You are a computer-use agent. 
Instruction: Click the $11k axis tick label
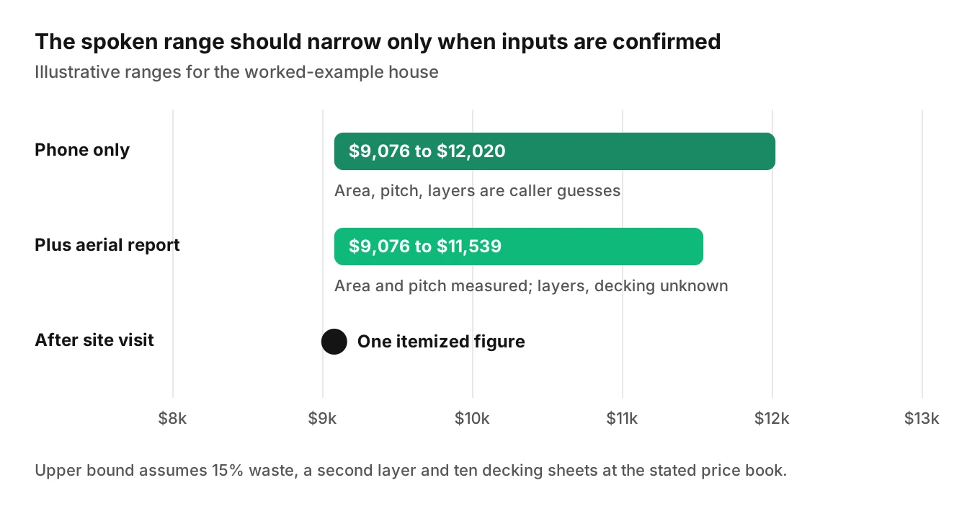(x=623, y=419)
